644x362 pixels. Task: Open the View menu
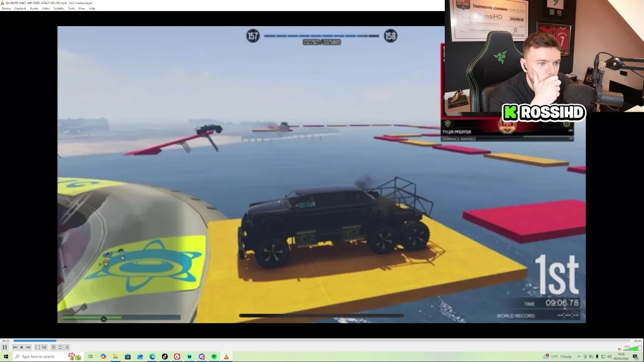pos(82,9)
